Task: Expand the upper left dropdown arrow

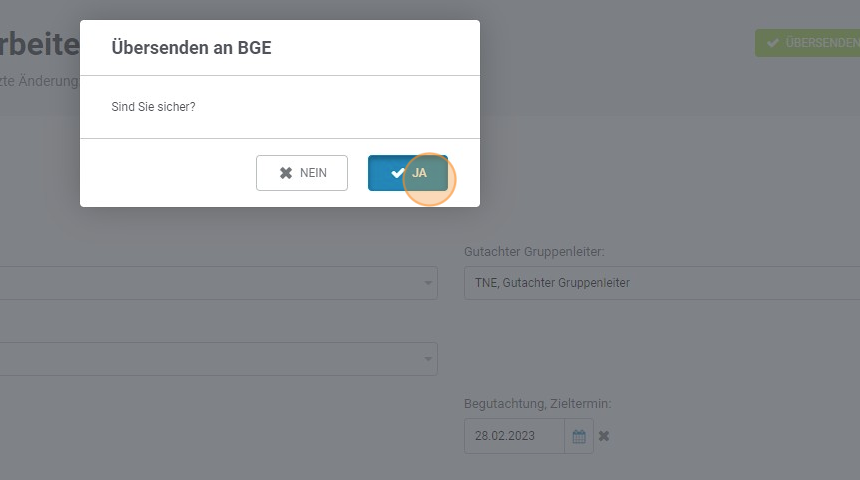Action: 428,283
